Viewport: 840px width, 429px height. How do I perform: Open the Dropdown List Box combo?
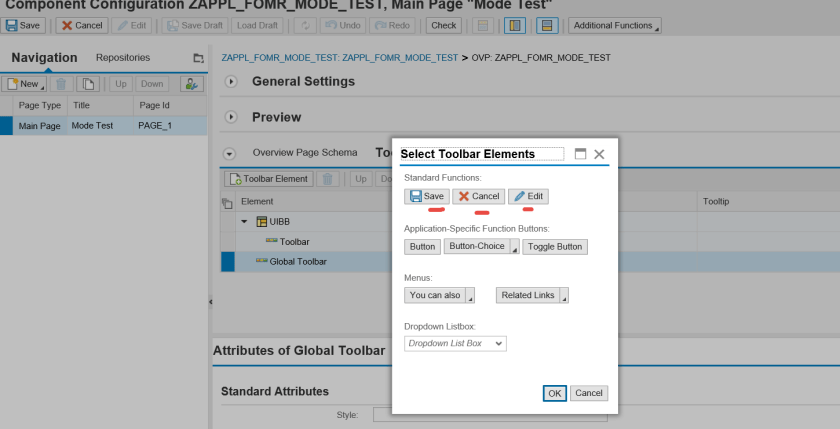click(x=456, y=343)
